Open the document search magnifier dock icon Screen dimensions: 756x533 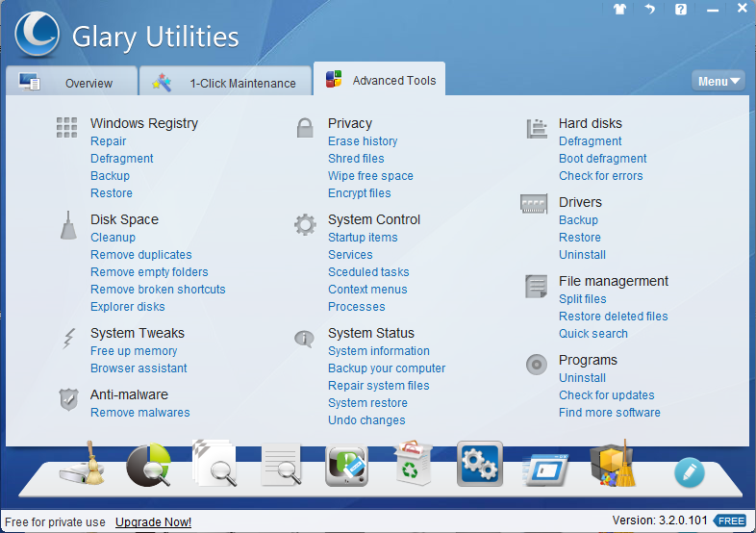point(281,465)
